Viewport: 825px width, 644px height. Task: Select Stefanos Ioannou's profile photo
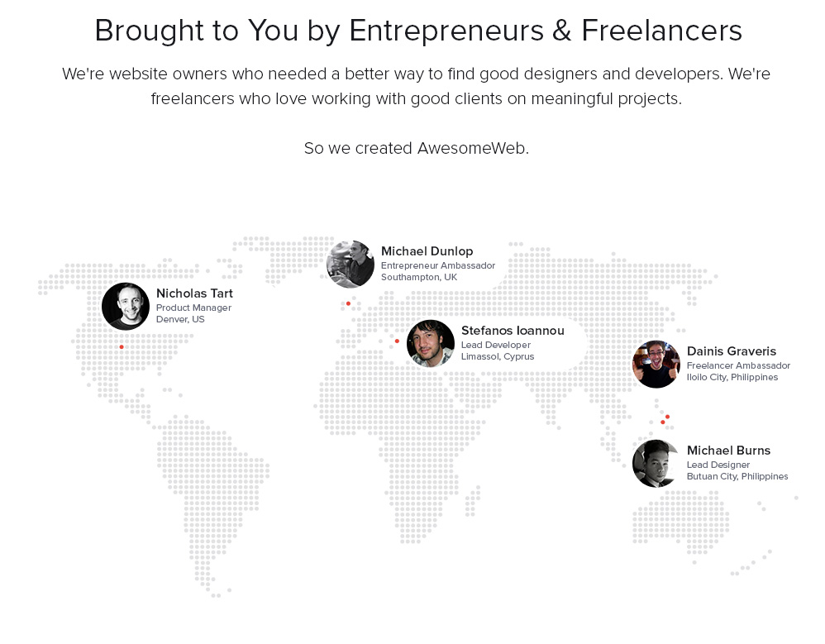tap(431, 343)
